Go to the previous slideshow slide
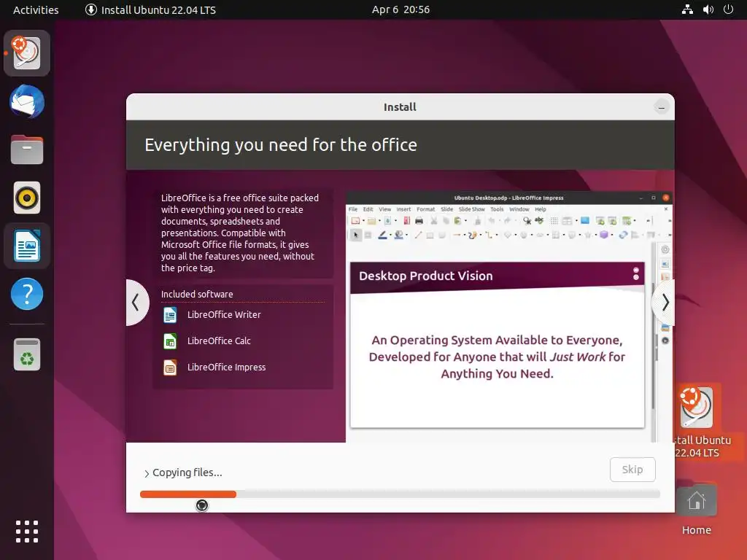747x560 pixels. (x=136, y=302)
